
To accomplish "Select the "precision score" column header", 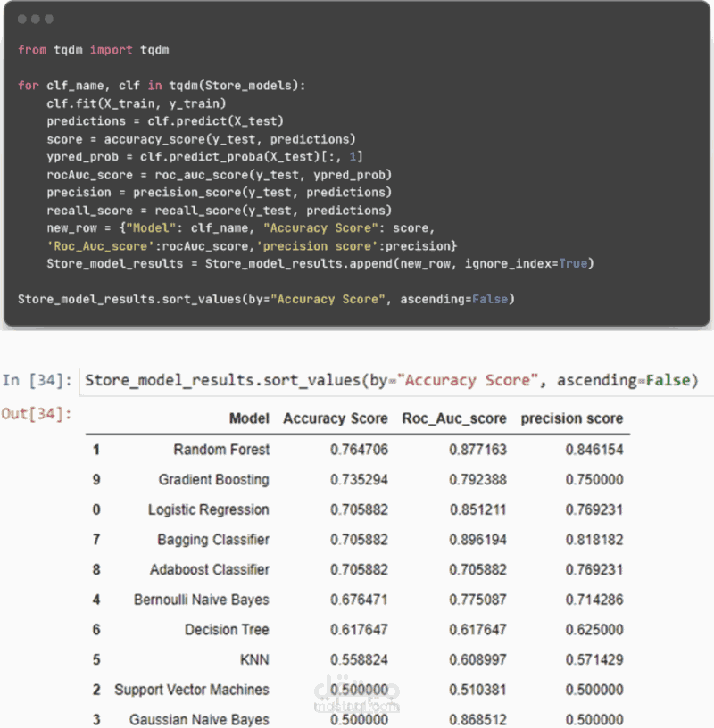I will coord(572,418).
